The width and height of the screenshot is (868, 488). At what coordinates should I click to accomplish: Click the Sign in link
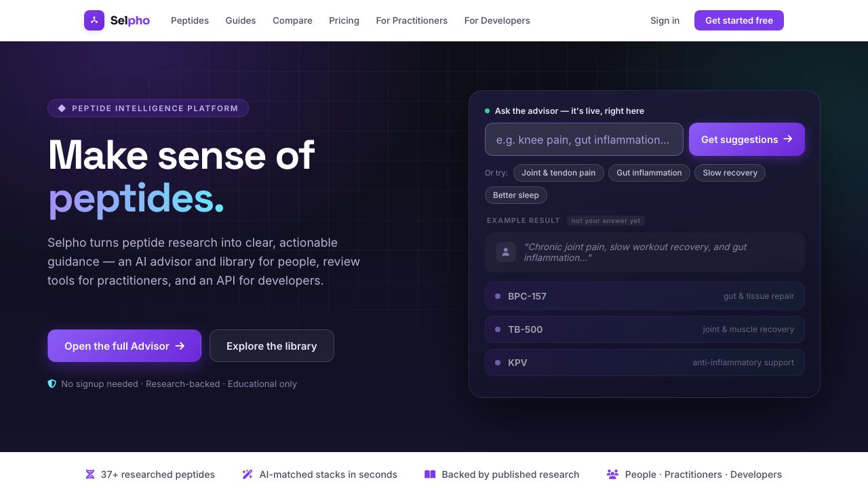665,20
